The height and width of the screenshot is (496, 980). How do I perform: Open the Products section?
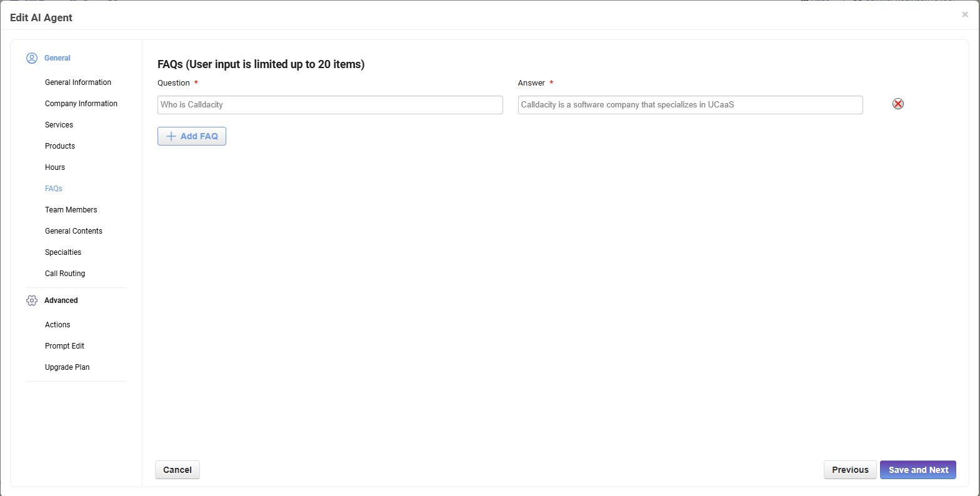pos(60,146)
